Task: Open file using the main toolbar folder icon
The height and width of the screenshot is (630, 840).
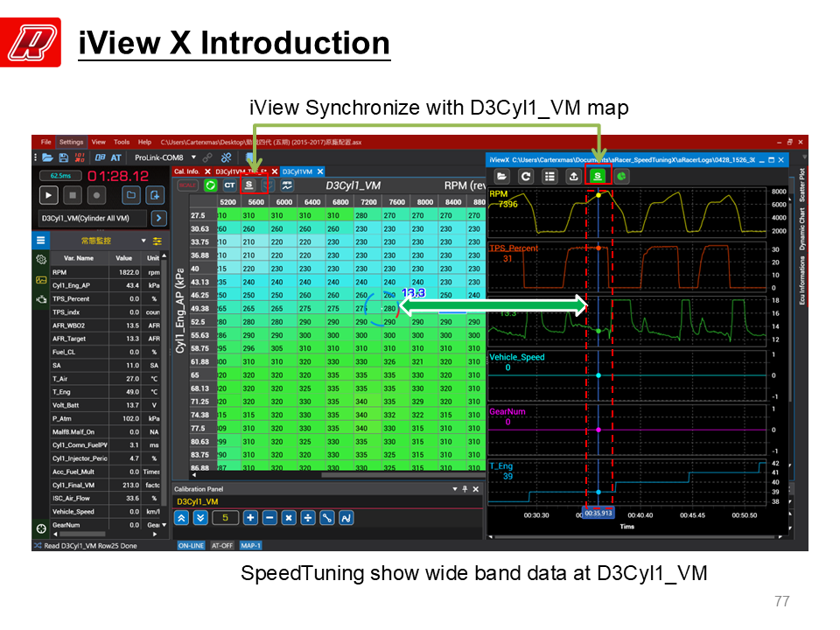Action: click(47, 157)
